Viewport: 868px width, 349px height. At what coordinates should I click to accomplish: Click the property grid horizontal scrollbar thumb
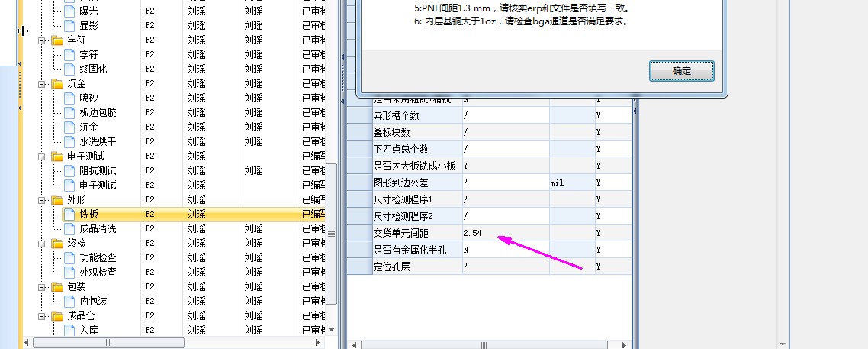[x=485, y=345]
